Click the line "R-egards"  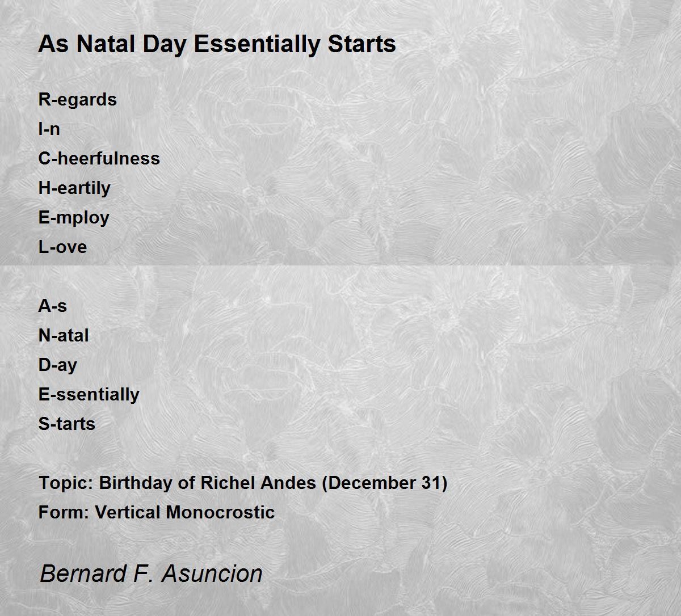coord(77,100)
